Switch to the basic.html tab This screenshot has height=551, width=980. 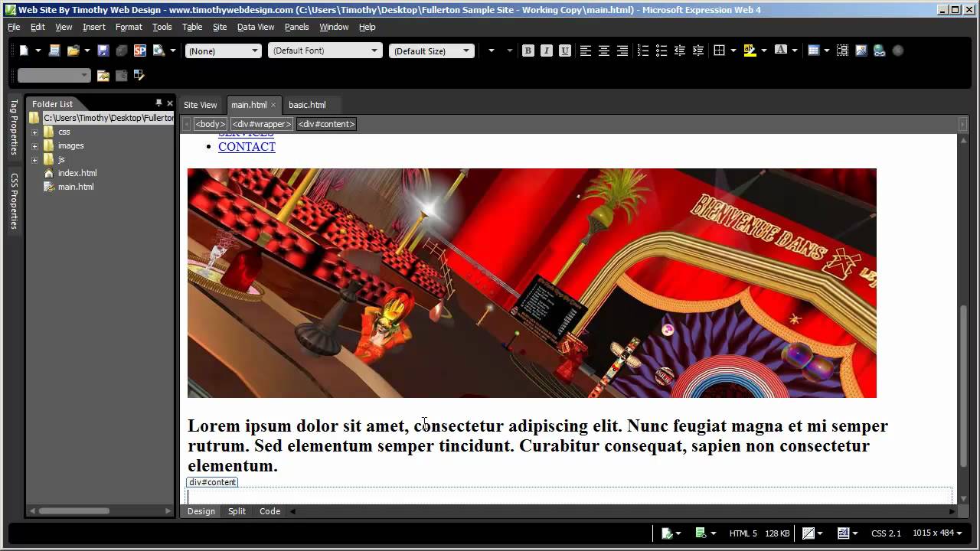pos(307,105)
